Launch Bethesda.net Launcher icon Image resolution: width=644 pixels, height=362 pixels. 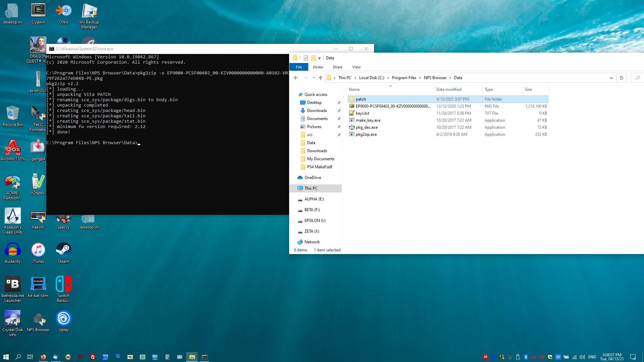(13, 290)
